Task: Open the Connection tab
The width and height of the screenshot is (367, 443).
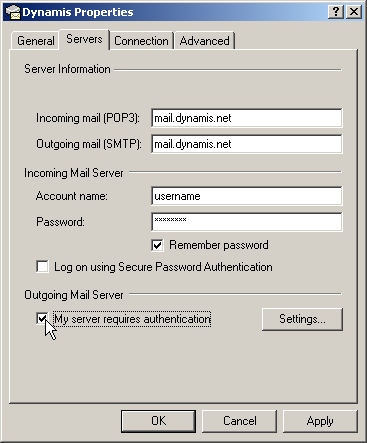Action: pos(141,41)
